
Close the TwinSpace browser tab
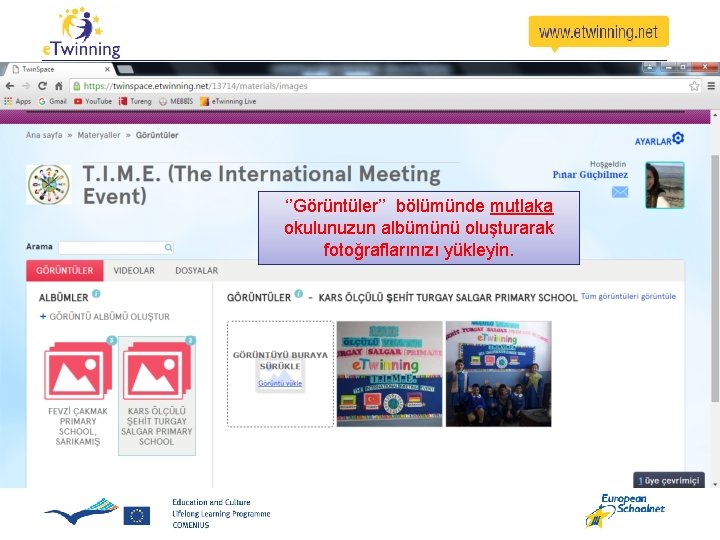(x=107, y=69)
